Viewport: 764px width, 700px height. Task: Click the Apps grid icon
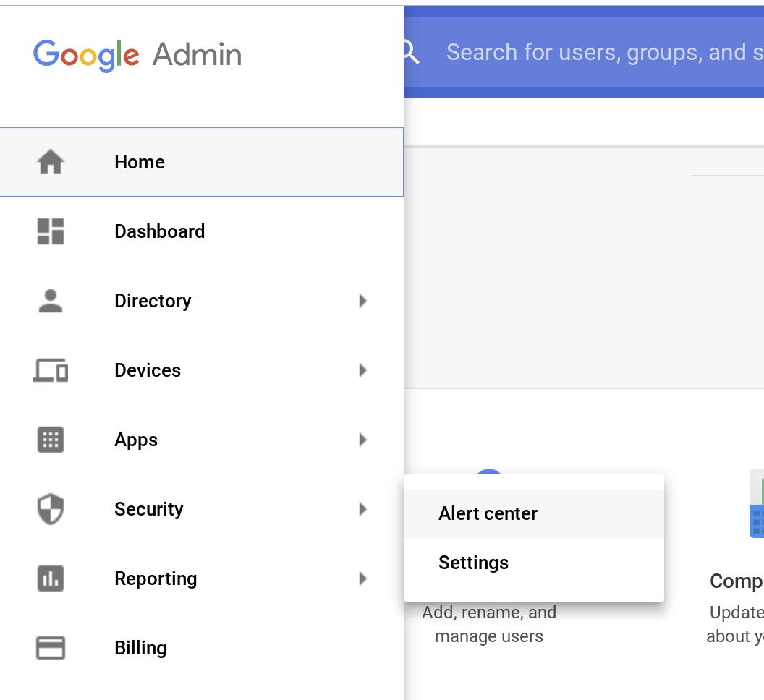click(x=51, y=440)
